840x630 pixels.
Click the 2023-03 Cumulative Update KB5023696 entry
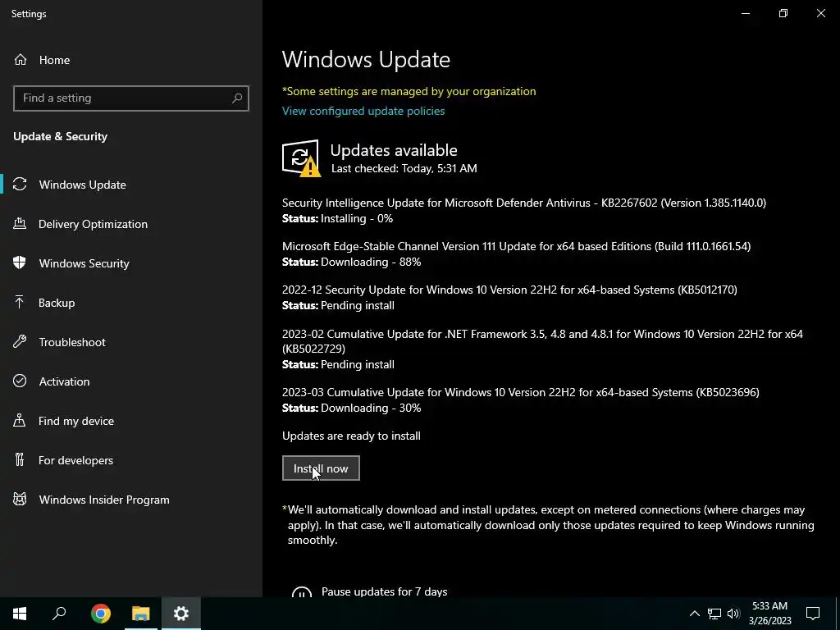[521, 392]
